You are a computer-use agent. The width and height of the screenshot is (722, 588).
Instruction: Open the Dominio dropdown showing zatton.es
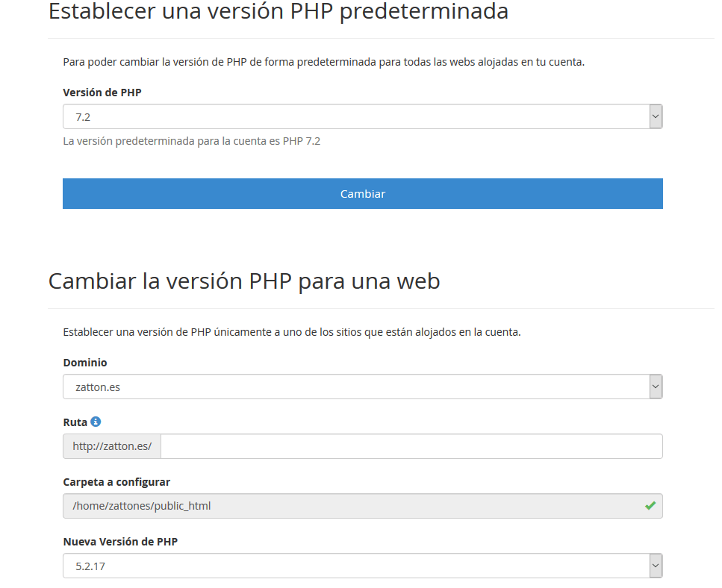362,387
